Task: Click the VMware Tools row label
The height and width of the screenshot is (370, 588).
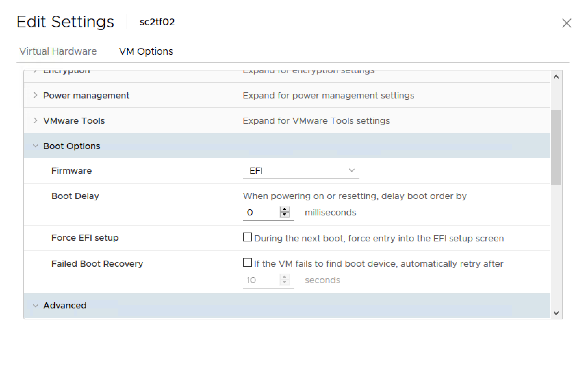Action: pyautogui.click(x=74, y=121)
